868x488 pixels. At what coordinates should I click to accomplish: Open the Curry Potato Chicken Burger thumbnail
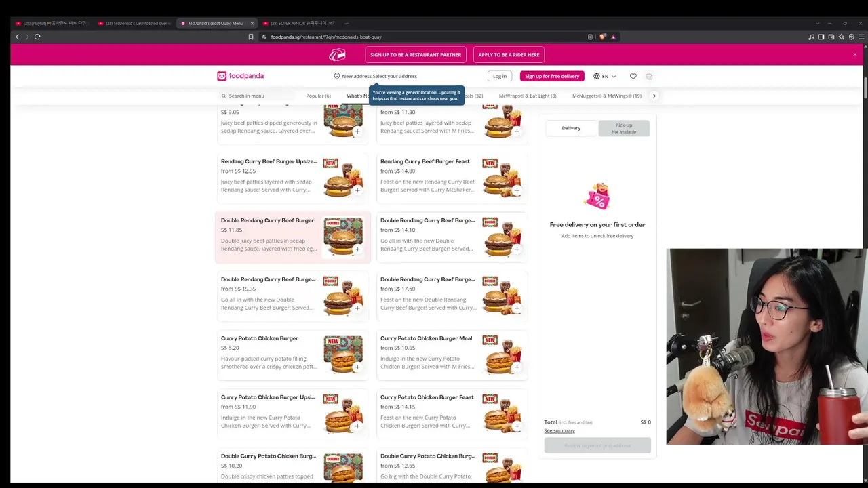(x=343, y=354)
